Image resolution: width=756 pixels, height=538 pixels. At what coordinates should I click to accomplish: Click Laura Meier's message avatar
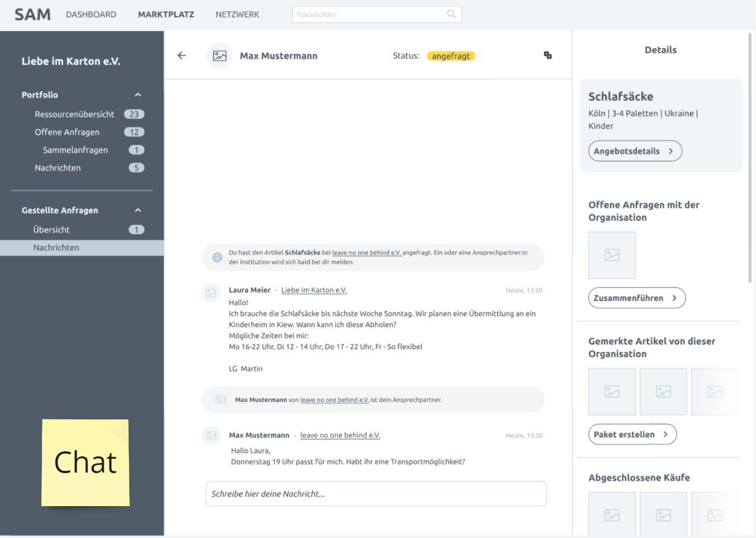coord(211,292)
